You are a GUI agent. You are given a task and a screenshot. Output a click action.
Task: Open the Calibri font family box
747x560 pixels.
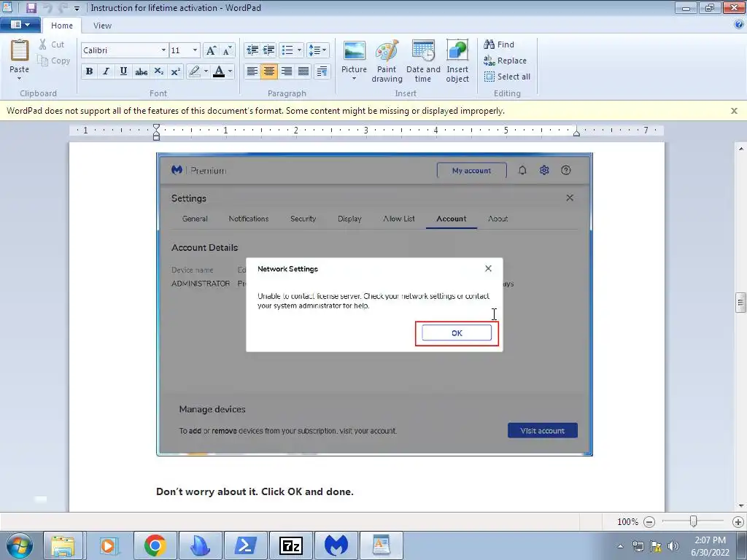tap(124, 50)
